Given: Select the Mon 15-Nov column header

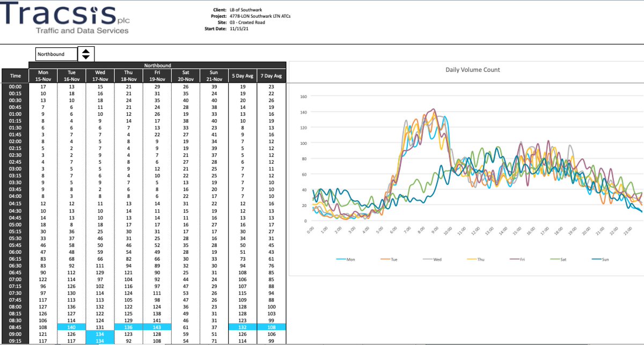Looking at the screenshot, I should click(43, 76).
